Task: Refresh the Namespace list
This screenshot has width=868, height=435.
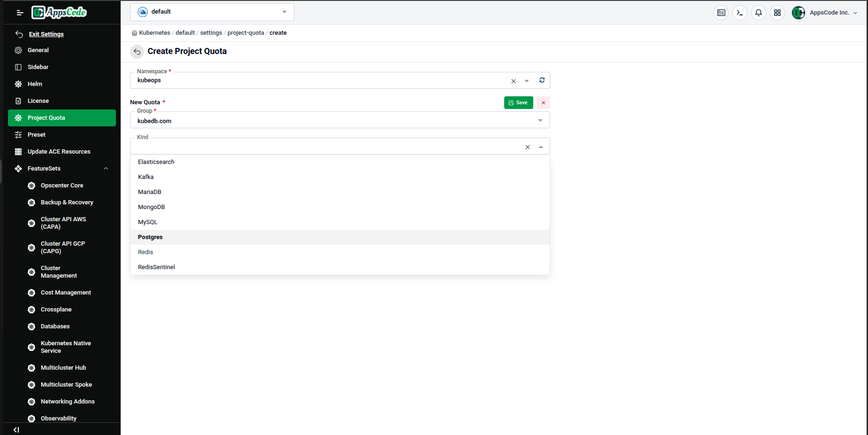Action: point(542,80)
